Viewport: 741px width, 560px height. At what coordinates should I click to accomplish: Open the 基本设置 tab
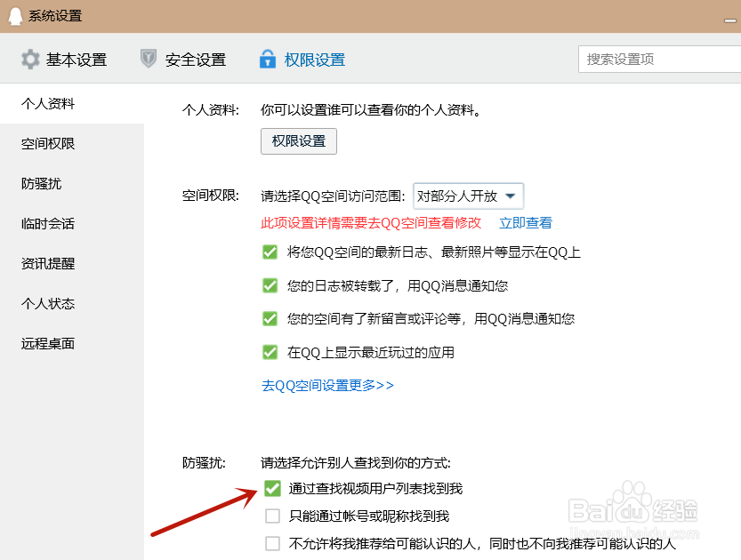[64, 60]
